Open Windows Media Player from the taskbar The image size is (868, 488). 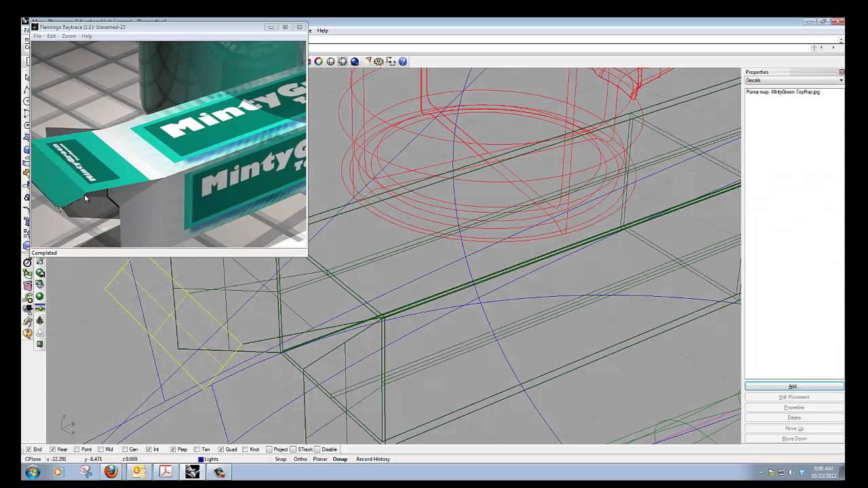(58, 472)
